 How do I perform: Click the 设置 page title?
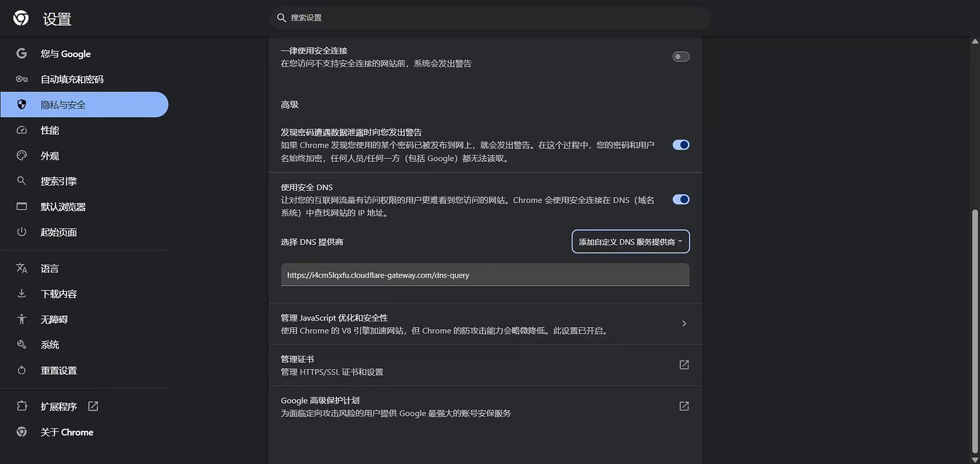[57, 19]
